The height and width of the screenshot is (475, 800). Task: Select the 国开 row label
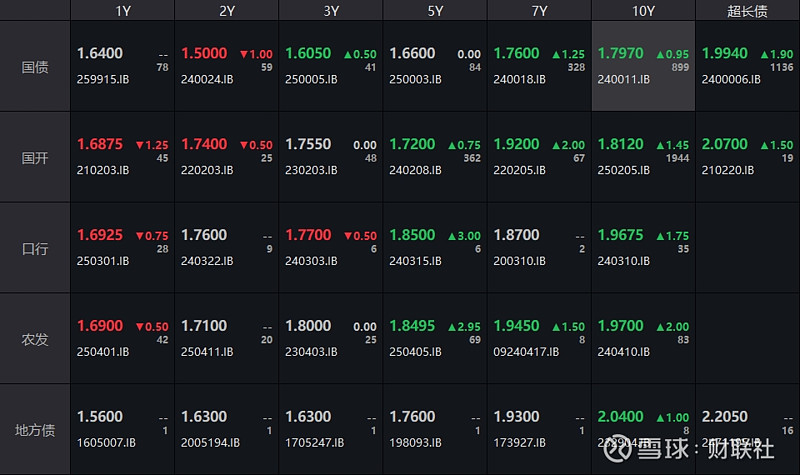[35, 158]
